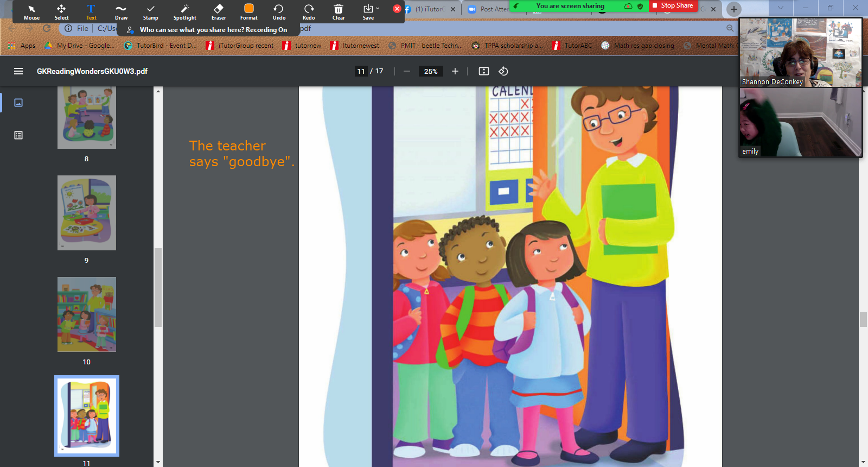This screenshot has width=868, height=467.
Task: Show document outline in sidebar
Action: click(18, 135)
